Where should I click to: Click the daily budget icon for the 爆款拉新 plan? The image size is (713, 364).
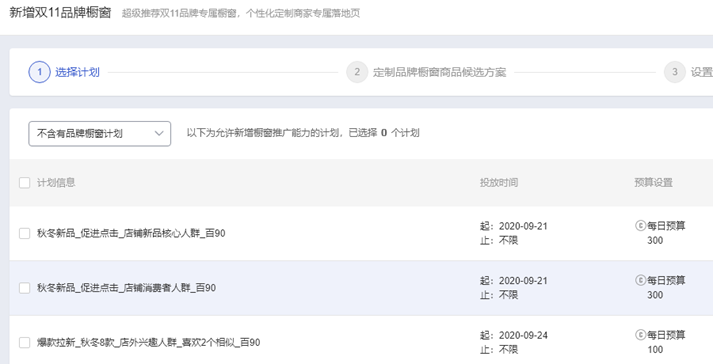(641, 335)
